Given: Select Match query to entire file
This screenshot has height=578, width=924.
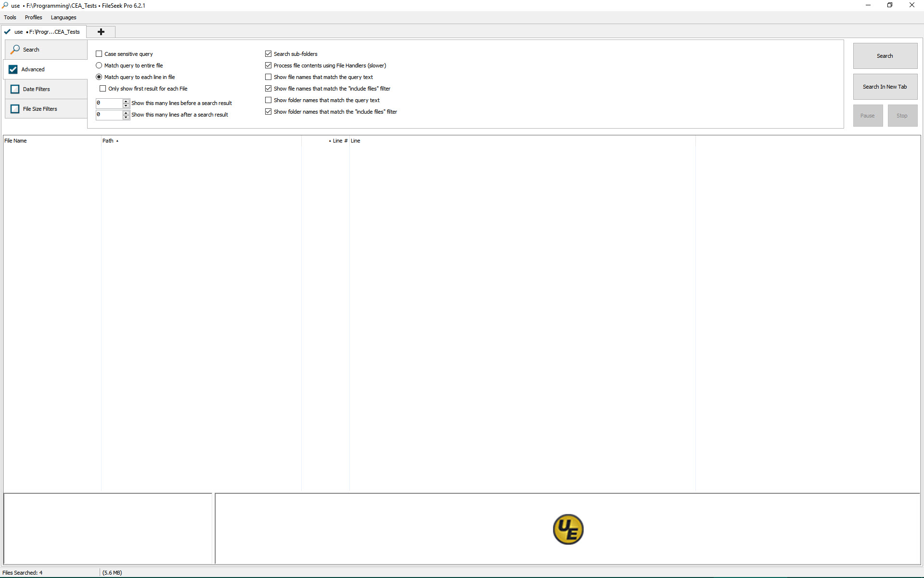Looking at the screenshot, I should (x=99, y=66).
